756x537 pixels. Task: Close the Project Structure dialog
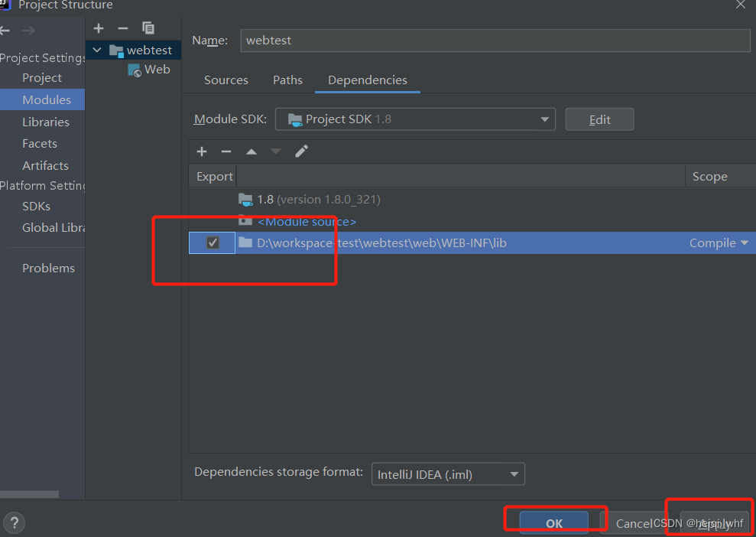pyautogui.click(x=741, y=5)
